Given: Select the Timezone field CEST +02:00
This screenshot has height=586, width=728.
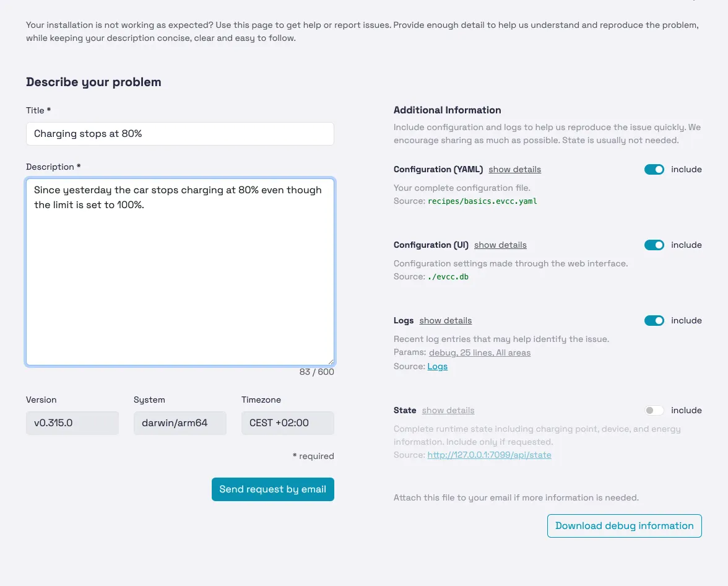Looking at the screenshot, I should click(x=288, y=423).
